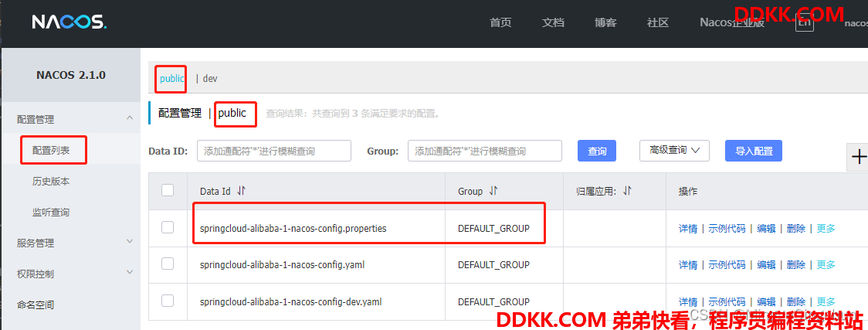868x330 pixels.
Task: Open 命名空间 in the sidebar
Action: tap(36, 304)
